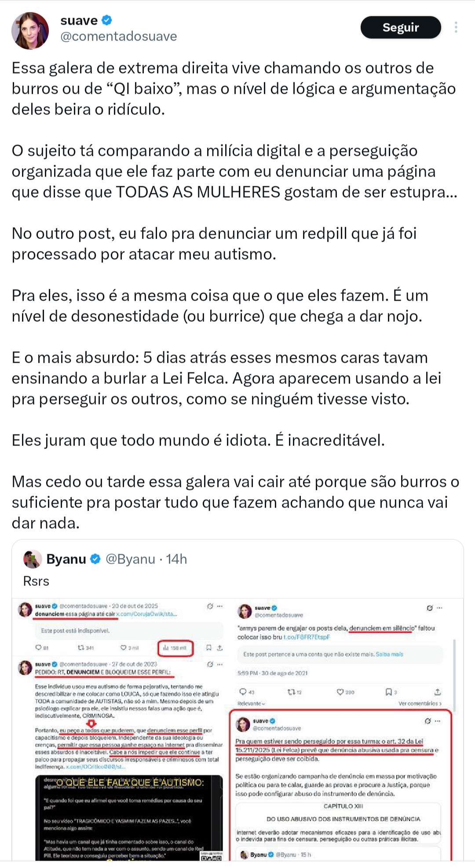This screenshot has width=475, height=868.
Task: Click the Grok icon on red-boxed post
Action: [x=427, y=721]
